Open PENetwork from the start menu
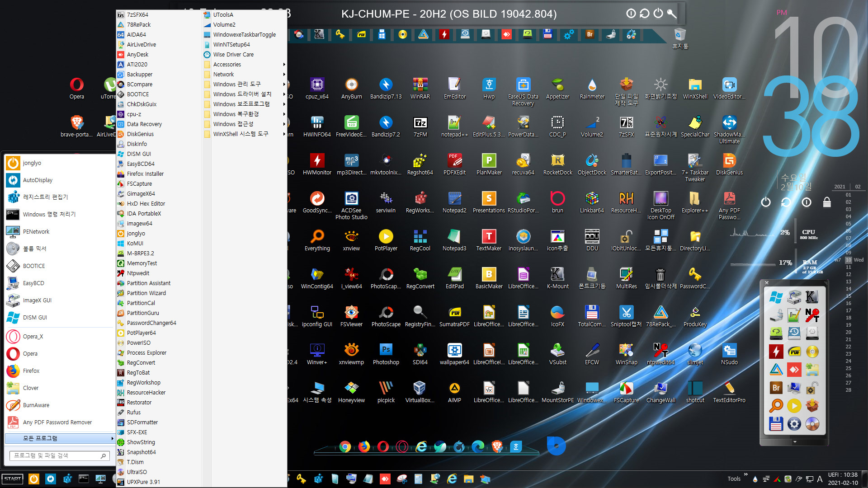This screenshot has height=488, width=868. (x=60, y=232)
